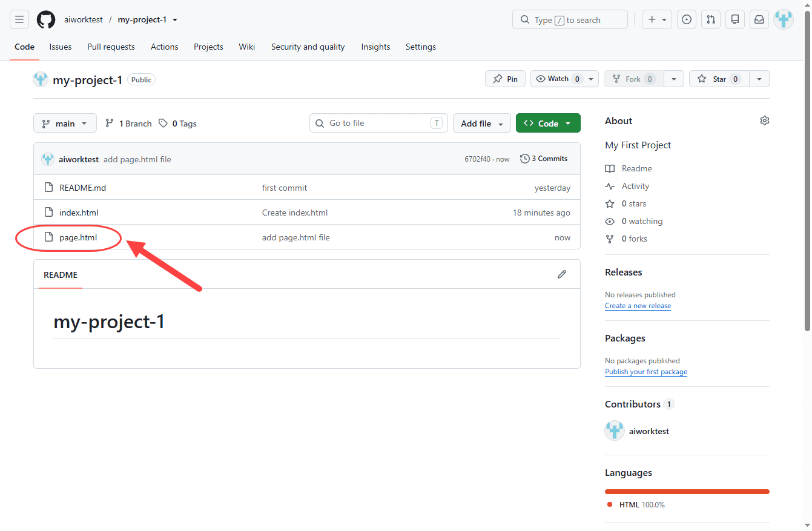Click the Type / to search field
The image size is (812, 531).
point(570,19)
